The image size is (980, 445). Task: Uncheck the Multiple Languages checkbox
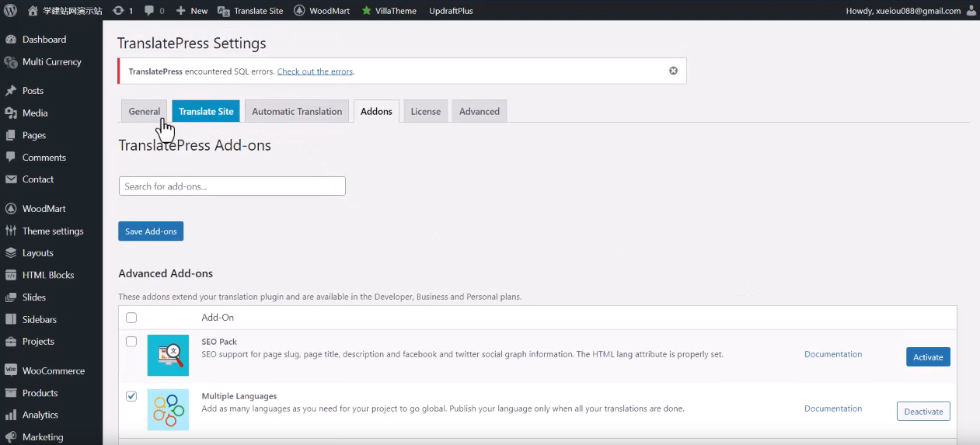tap(131, 396)
